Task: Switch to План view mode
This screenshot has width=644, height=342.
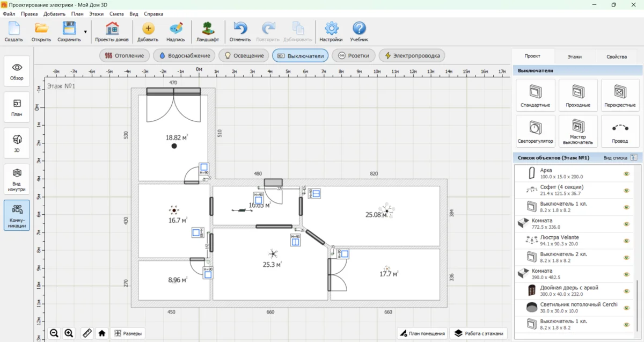Action: 17,107
